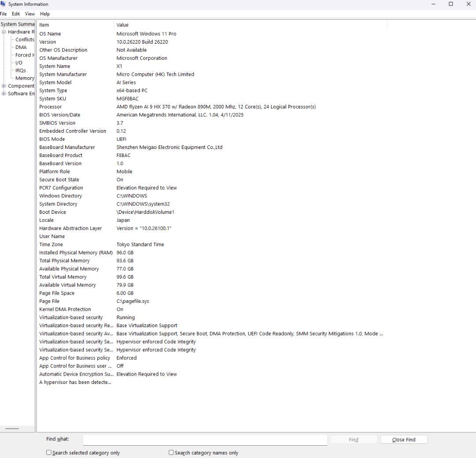
Task: Click the Value column header
Action: [x=247, y=25]
